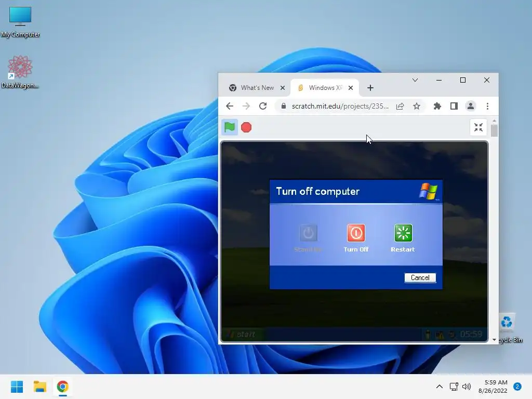Open the Windows Start menu
Image resolution: width=532 pixels, height=399 pixels.
pyautogui.click(x=17, y=387)
